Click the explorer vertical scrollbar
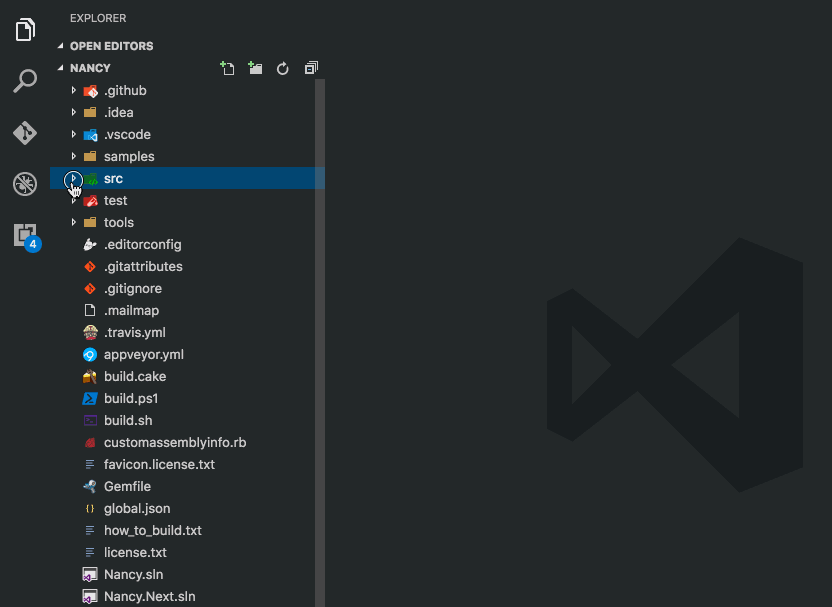The height and width of the screenshot is (607, 832). 320,343
